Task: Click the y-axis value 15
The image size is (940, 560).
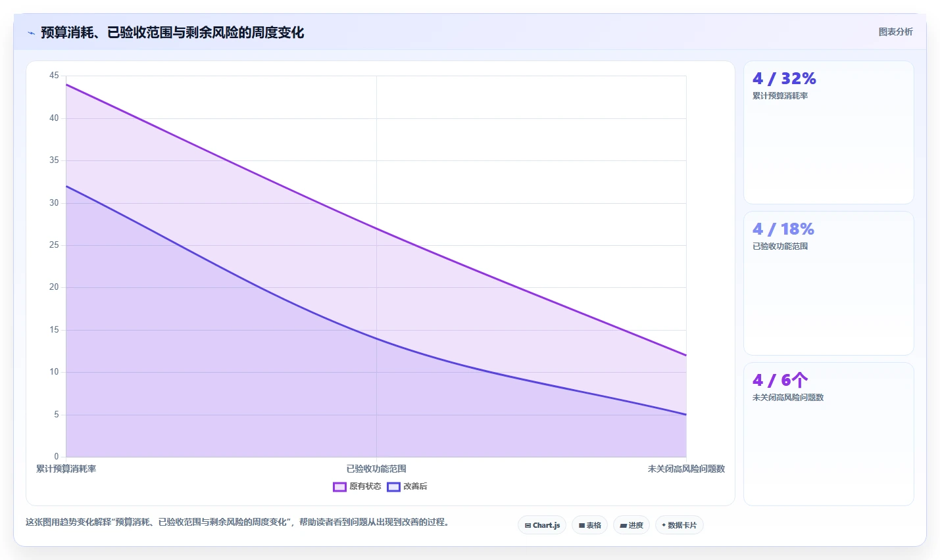Action: [54, 330]
